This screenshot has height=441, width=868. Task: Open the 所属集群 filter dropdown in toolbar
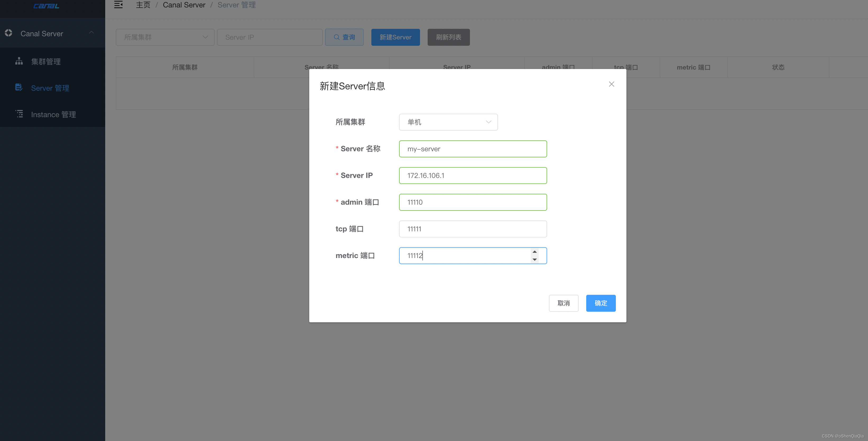click(x=165, y=37)
